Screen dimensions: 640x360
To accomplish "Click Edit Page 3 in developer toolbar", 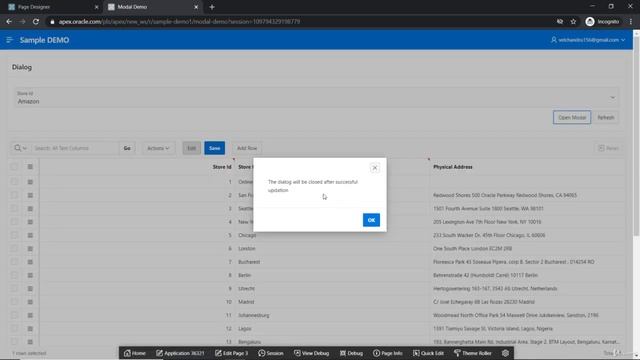I will click(x=231, y=353).
